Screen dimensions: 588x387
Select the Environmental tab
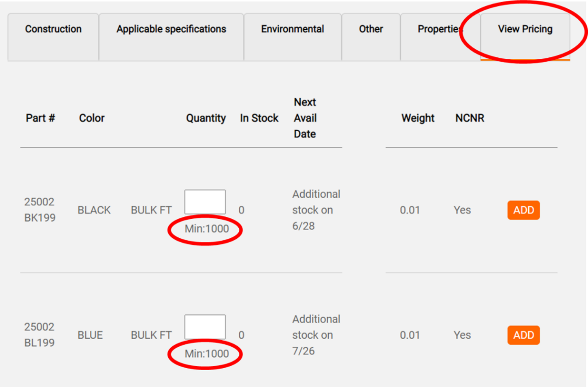click(x=292, y=29)
